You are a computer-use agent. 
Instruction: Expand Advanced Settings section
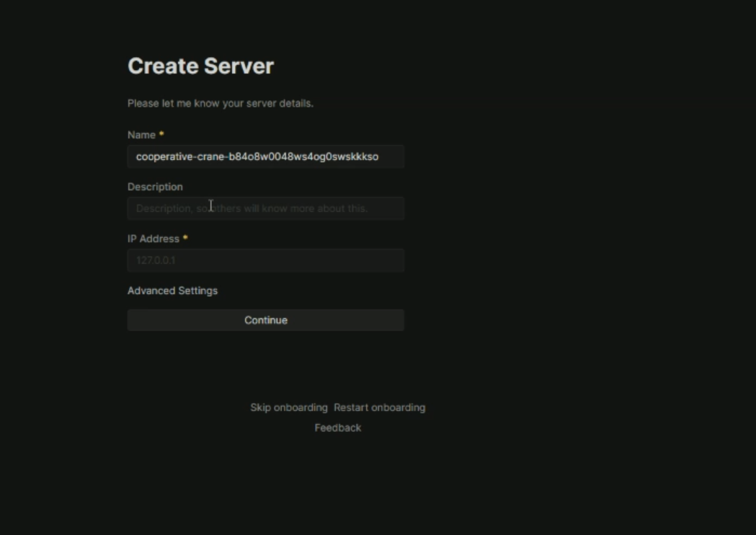click(x=172, y=291)
